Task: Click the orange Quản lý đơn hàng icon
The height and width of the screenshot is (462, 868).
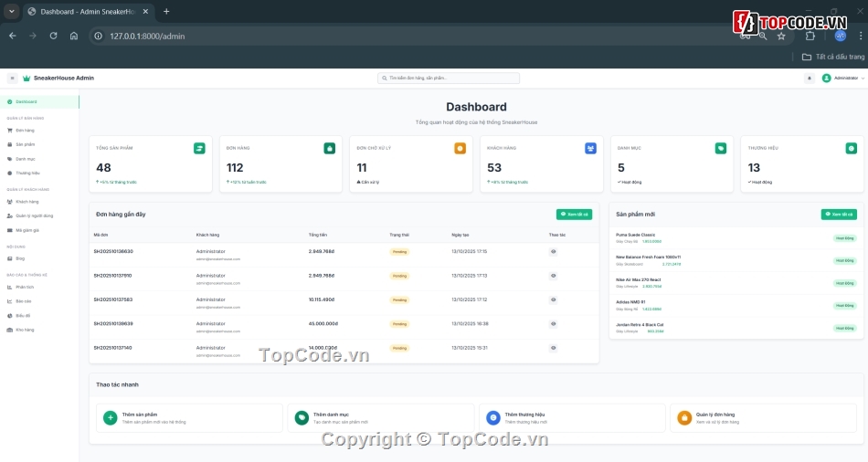Action: [684, 418]
